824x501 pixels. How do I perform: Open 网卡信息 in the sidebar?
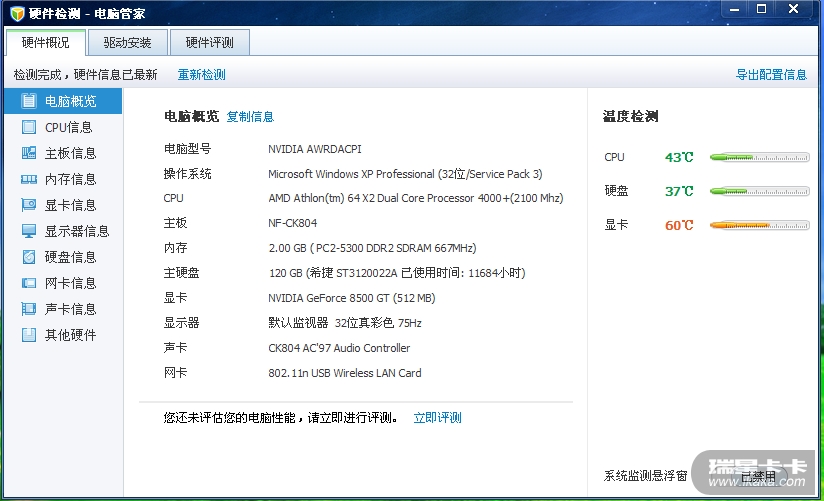tap(63, 283)
